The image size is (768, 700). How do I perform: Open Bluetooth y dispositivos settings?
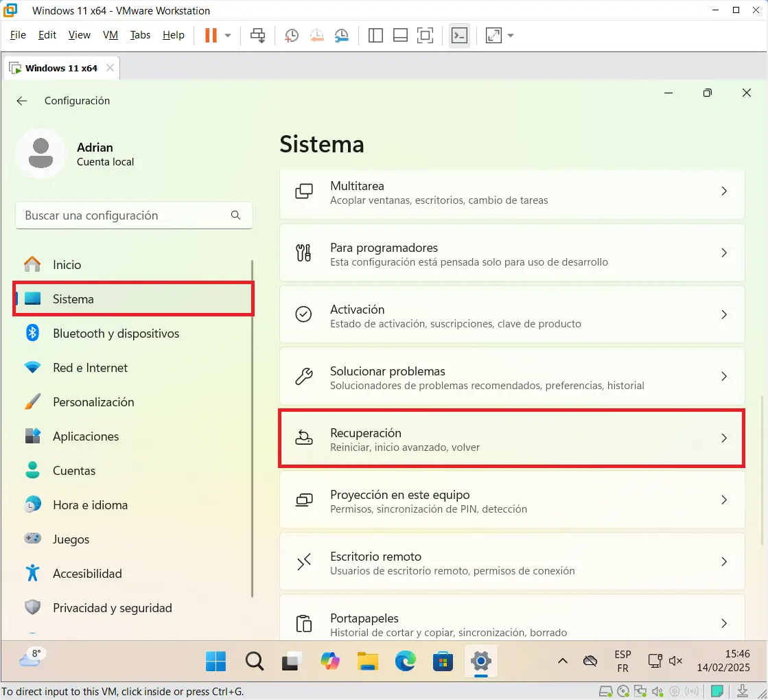(132, 333)
